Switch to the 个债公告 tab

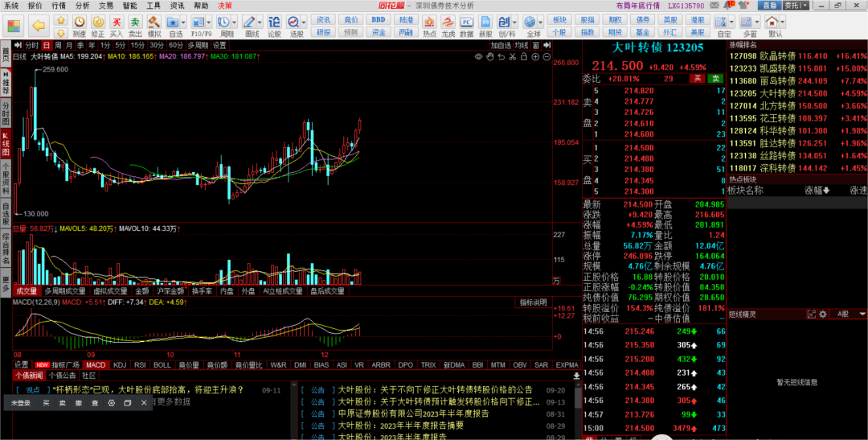click(x=62, y=376)
